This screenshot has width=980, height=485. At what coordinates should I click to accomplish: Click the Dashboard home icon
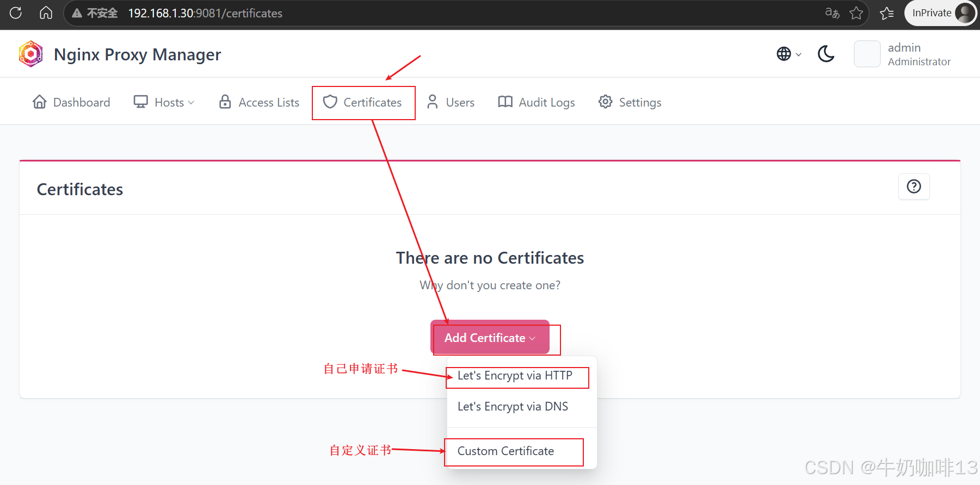click(x=40, y=102)
